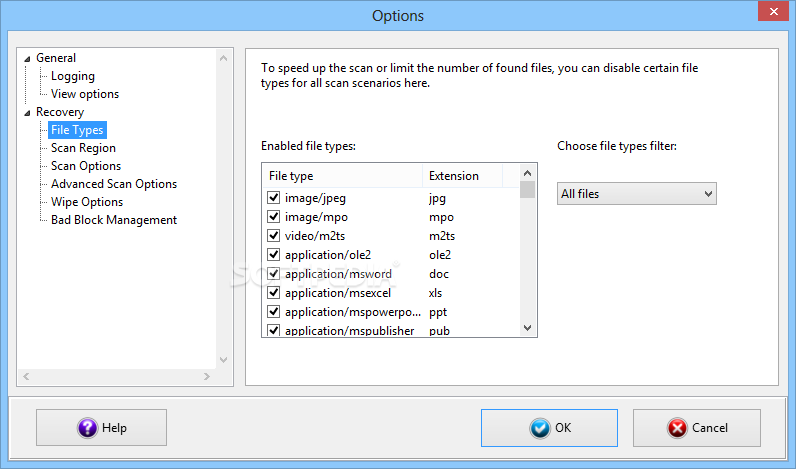
Task: Toggle the video/m2ts checkbox
Action: pyautogui.click(x=274, y=236)
